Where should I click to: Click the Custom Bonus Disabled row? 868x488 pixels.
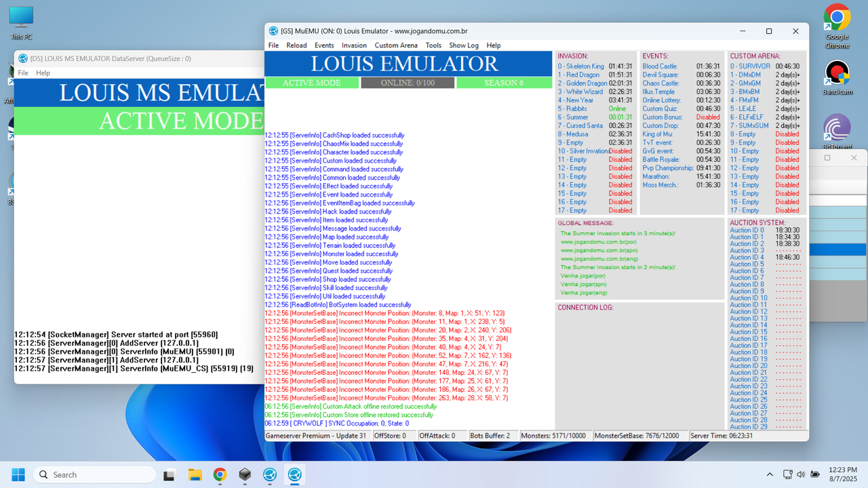[x=682, y=117]
